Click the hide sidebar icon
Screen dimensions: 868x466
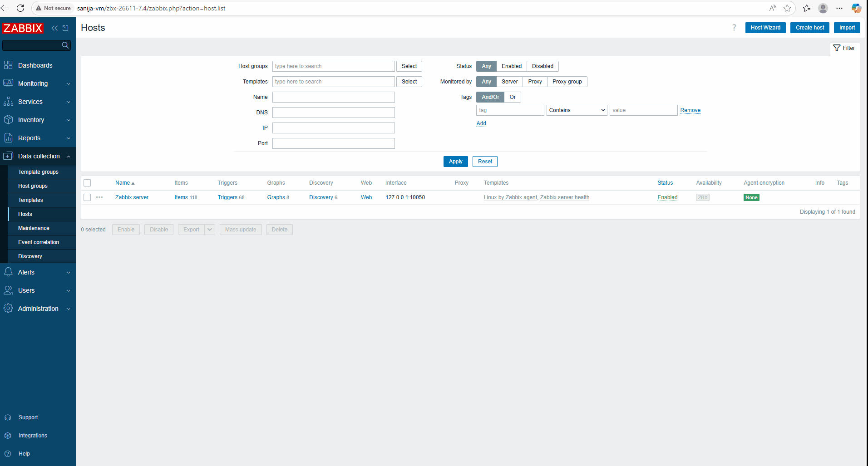pyautogui.click(x=65, y=28)
